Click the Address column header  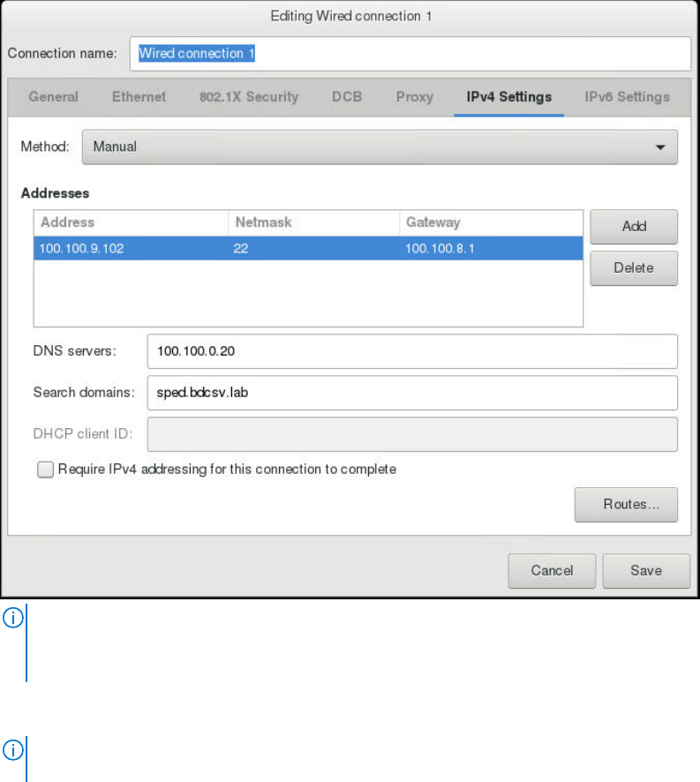tap(132, 222)
